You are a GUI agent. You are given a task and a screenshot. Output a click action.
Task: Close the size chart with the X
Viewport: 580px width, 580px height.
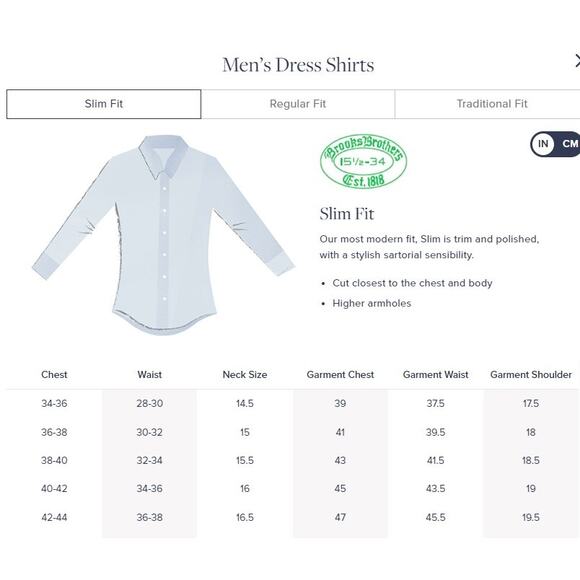coord(577,61)
